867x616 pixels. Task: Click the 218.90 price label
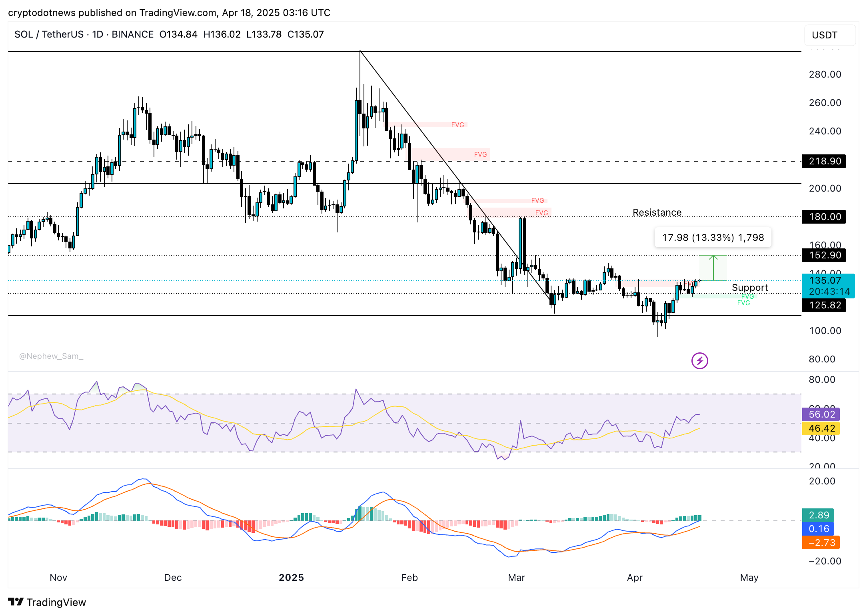pos(824,161)
